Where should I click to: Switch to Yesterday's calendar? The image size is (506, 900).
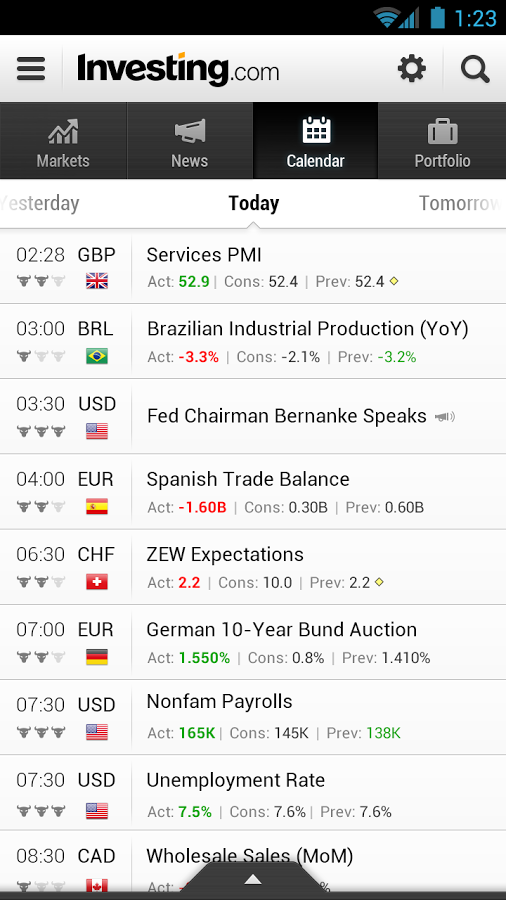(x=39, y=203)
